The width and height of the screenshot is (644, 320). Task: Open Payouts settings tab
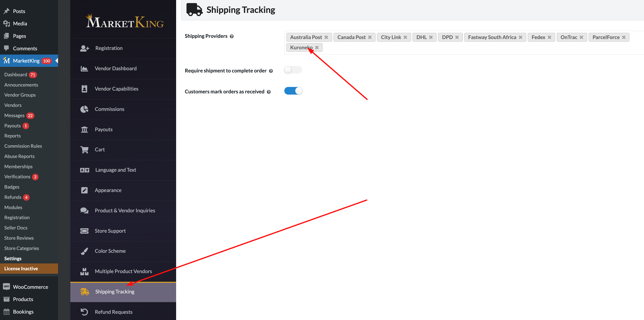coord(123,130)
